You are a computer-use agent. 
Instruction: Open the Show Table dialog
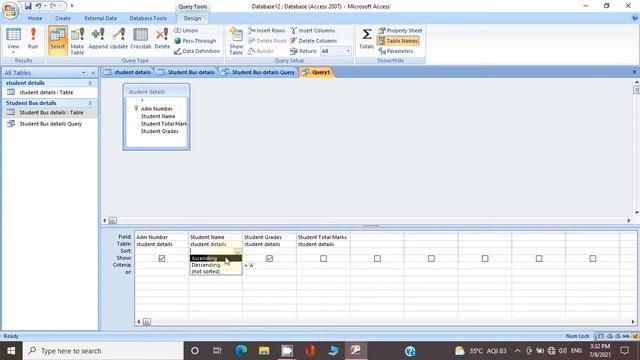236,40
